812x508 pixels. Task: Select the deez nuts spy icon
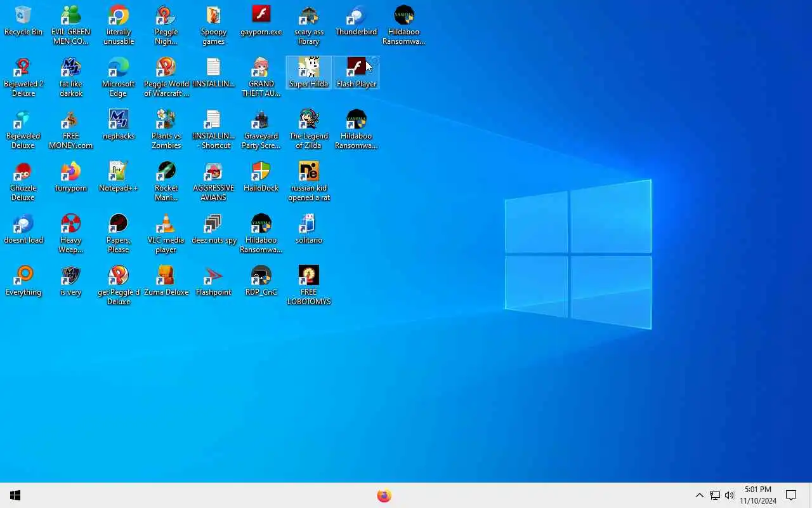tap(214, 229)
